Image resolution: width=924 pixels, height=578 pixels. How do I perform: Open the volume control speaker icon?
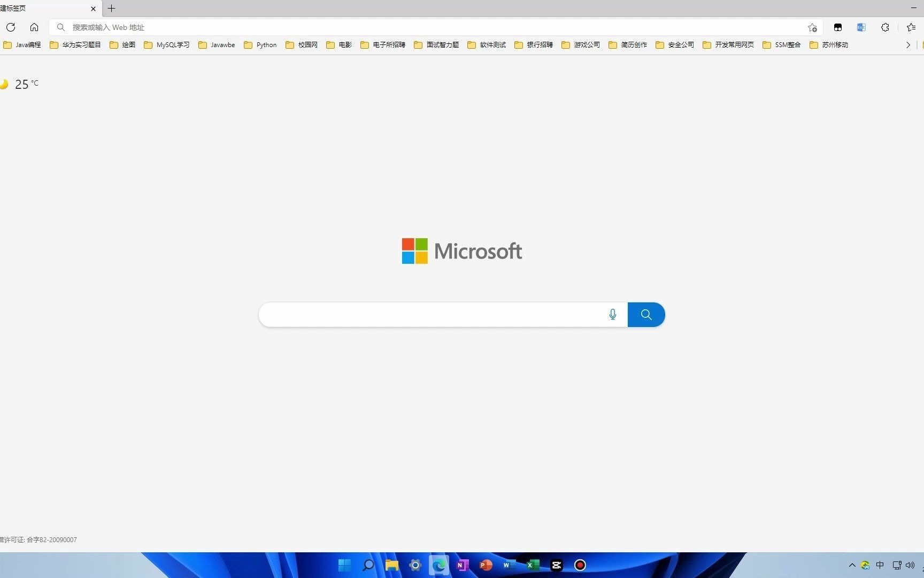[910, 565]
